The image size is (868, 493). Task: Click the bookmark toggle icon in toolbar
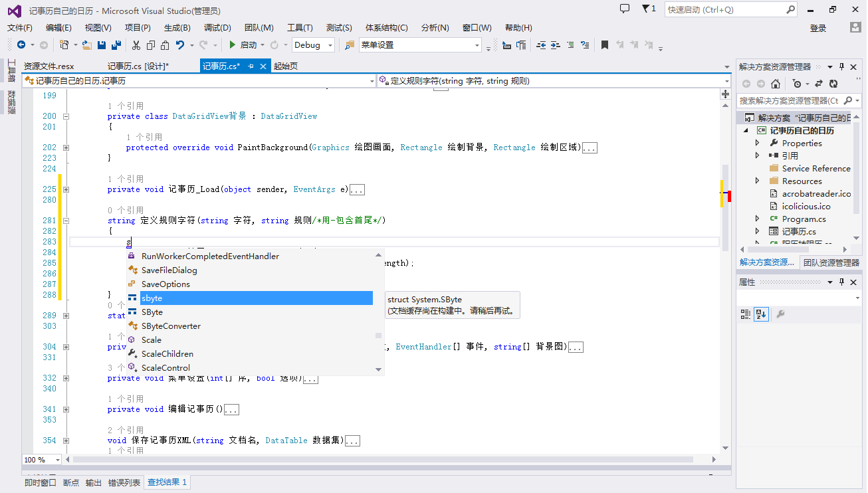click(604, 45)
